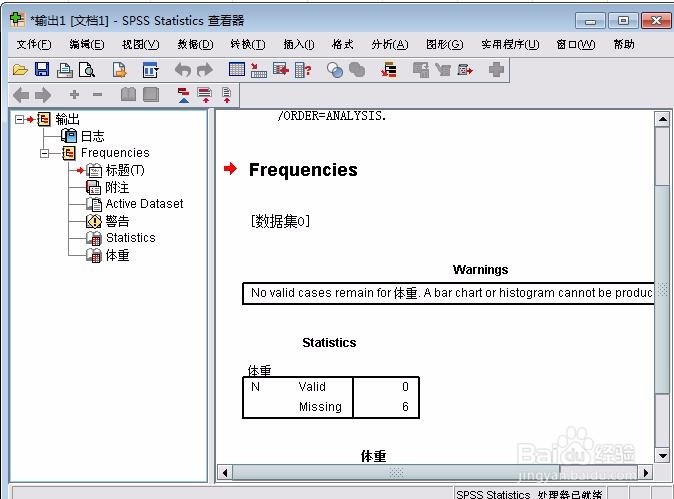This screenshot has width=674, height=499.
Task: Collapse the Frequencies tree node
Action: [x=44, y=153]
